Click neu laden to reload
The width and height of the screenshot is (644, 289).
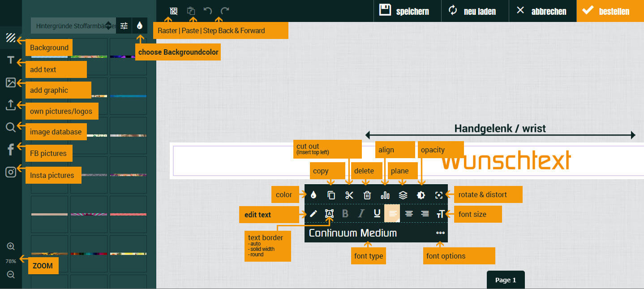click(x=475, y=11)
